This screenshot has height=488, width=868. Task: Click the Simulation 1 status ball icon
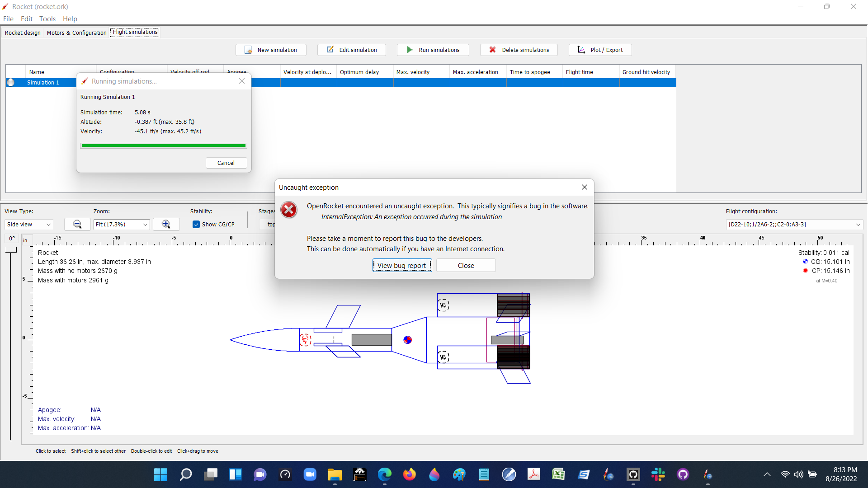click(x=10, y=82)
